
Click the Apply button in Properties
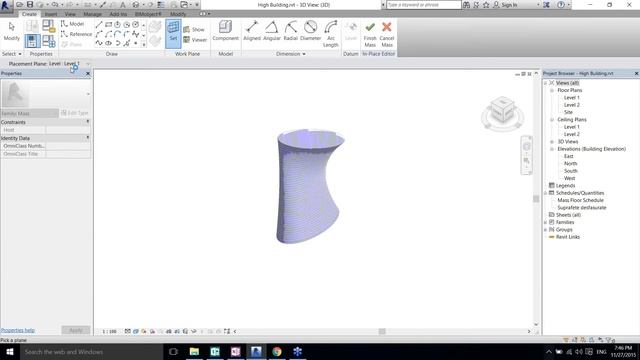pyautogui.click(x=76, y=330)
